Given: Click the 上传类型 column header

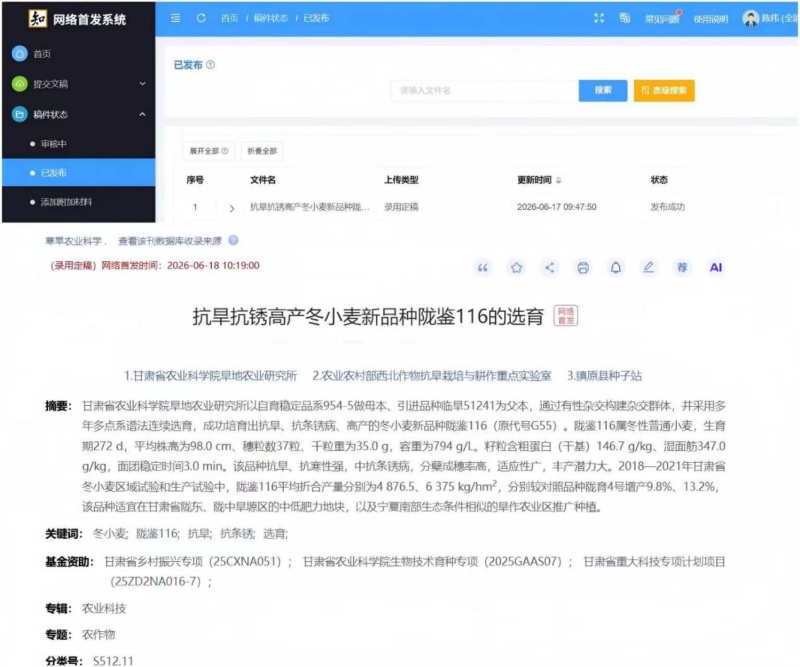Looking at the screenshot, I should (401, 180).
